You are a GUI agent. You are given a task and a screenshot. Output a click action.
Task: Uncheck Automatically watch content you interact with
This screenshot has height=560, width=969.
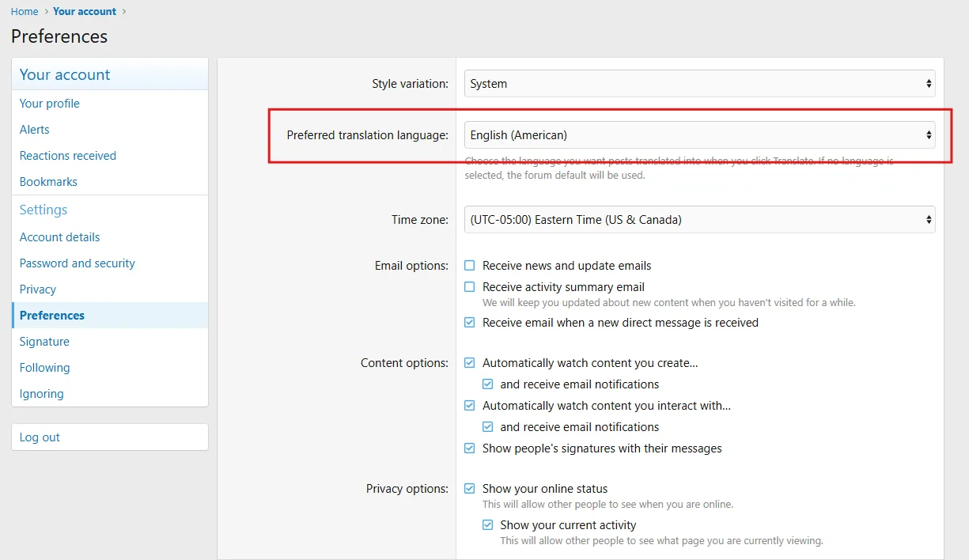470,406
